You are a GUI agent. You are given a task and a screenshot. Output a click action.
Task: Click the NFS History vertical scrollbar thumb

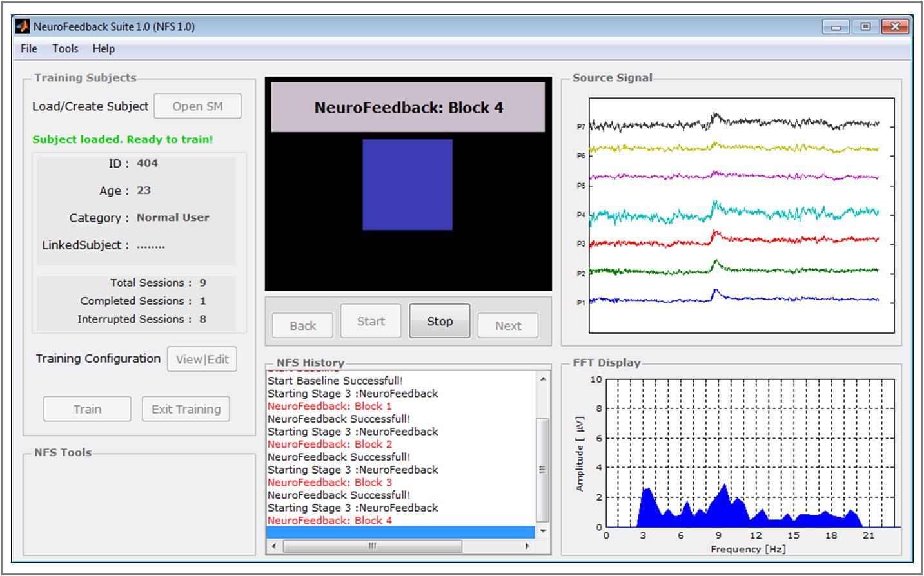543,470
